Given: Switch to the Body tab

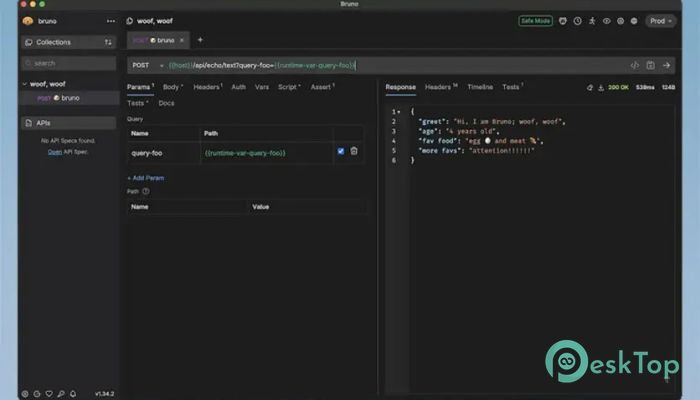Looking at the screenshot, I should pos(173,87).
